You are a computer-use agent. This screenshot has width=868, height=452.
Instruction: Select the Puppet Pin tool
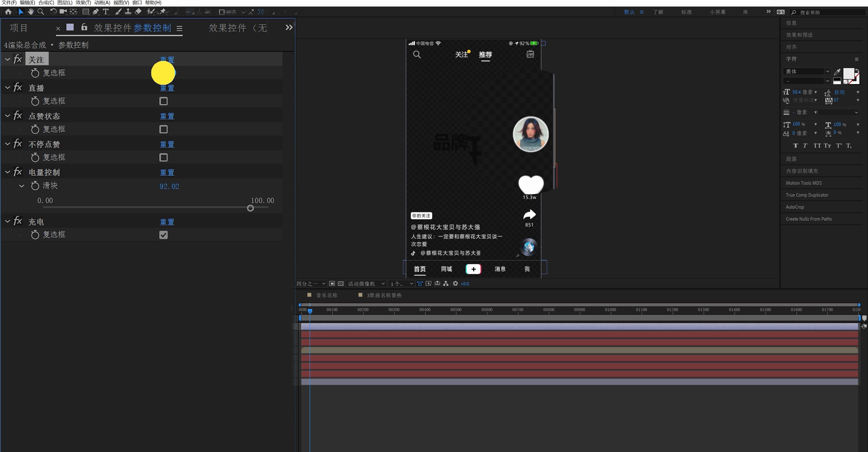[x=163, y=12]
